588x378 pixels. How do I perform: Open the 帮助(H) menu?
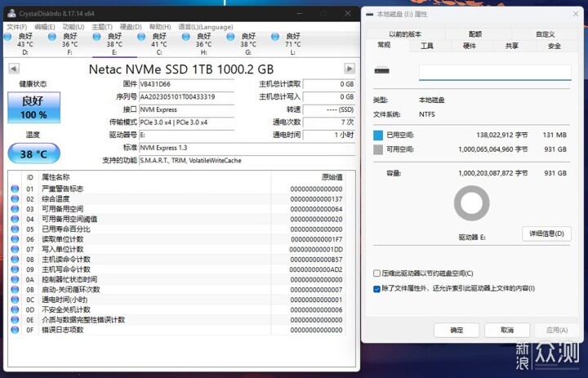coord(160,27)
